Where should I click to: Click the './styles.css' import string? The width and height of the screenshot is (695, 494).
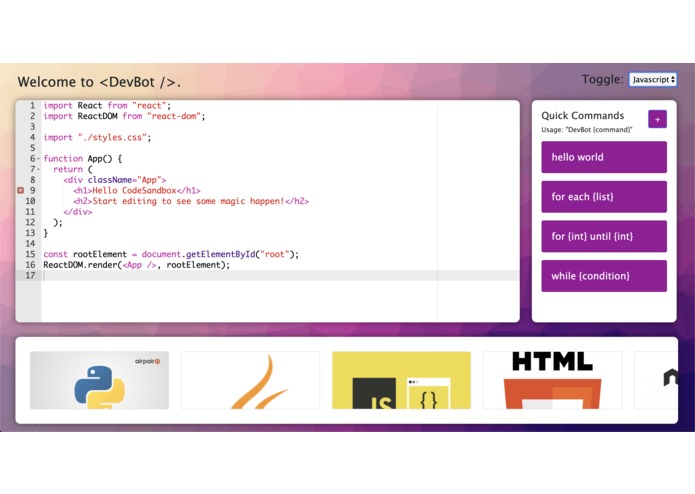[x=112, y=137]
